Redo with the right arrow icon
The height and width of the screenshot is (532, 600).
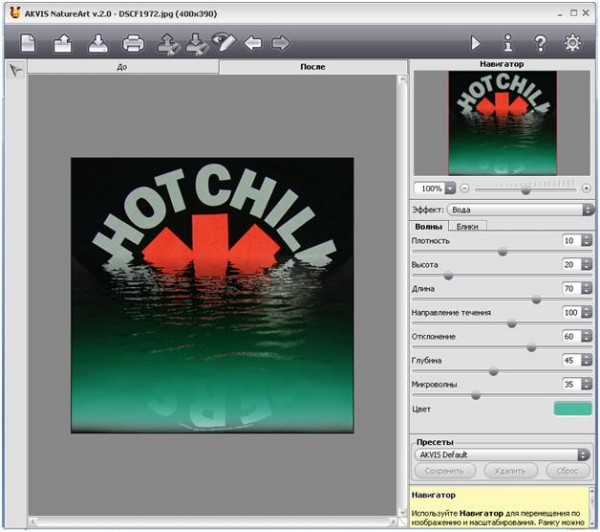coord(280,43)
